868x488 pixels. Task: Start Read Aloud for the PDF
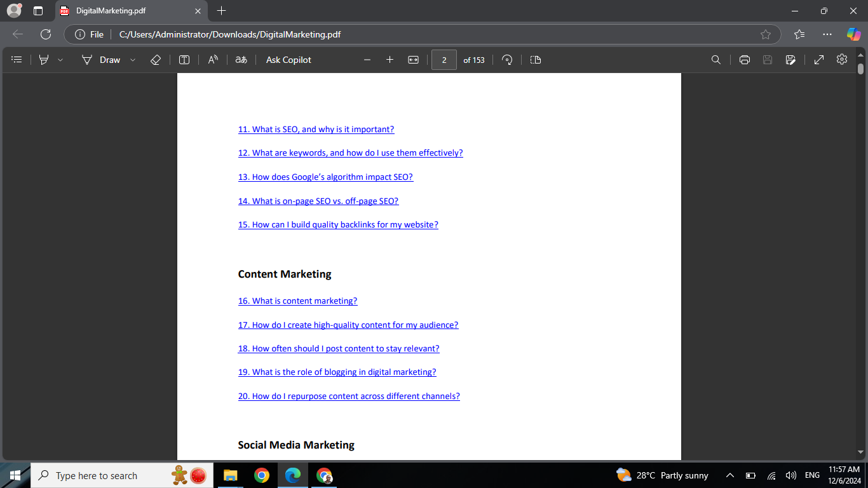click(213, 59)
